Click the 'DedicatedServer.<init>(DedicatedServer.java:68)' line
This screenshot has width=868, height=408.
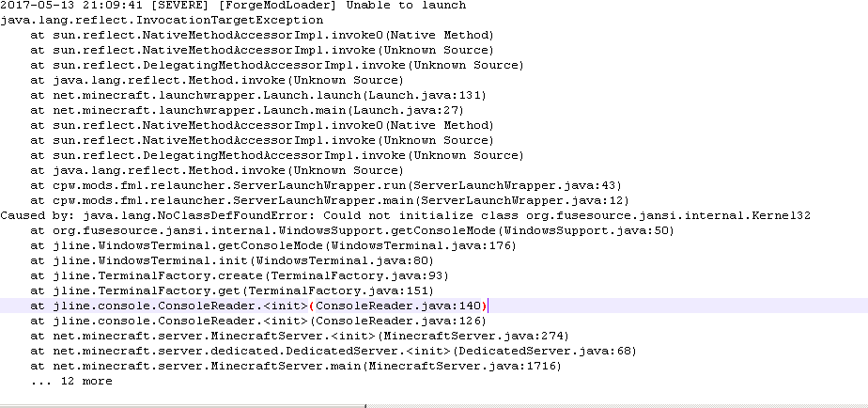tap(333, 351)
